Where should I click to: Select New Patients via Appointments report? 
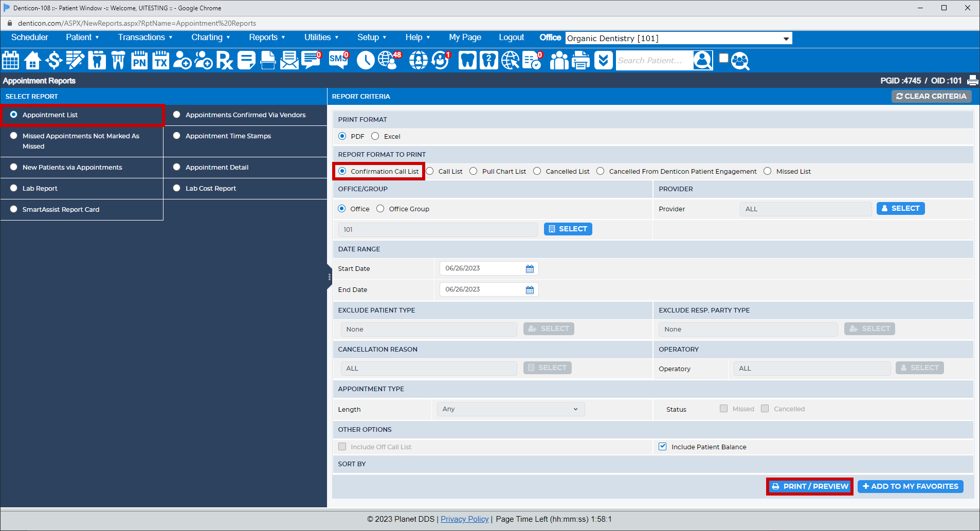pyautogui.click(x=14, y=167)
